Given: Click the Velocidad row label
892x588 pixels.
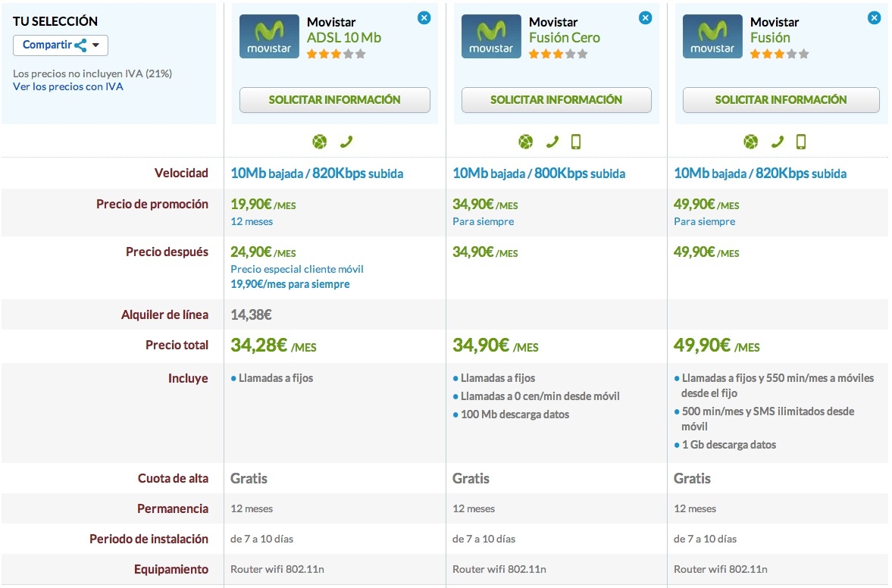Looking at the screenshot, I should pos(181,173).
